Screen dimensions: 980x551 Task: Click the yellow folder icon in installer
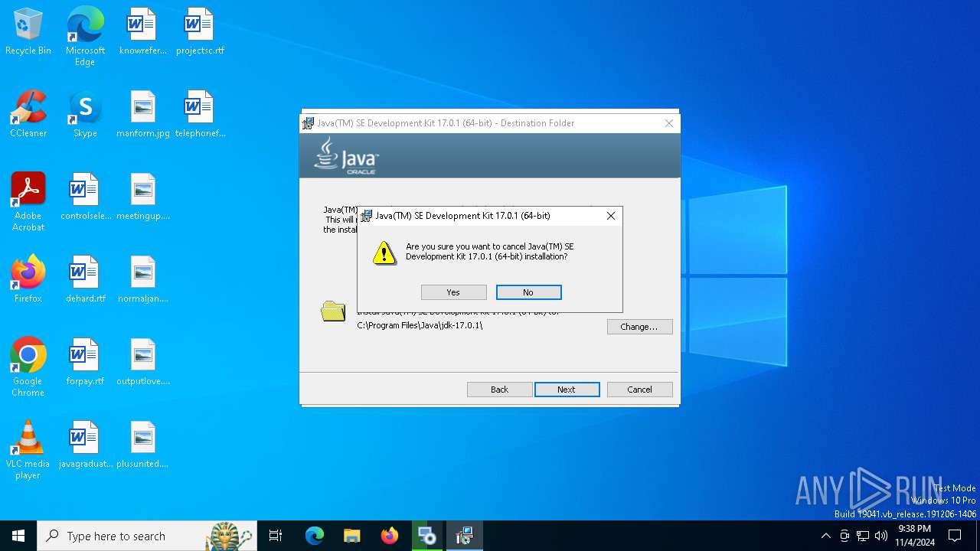[333, 311]
